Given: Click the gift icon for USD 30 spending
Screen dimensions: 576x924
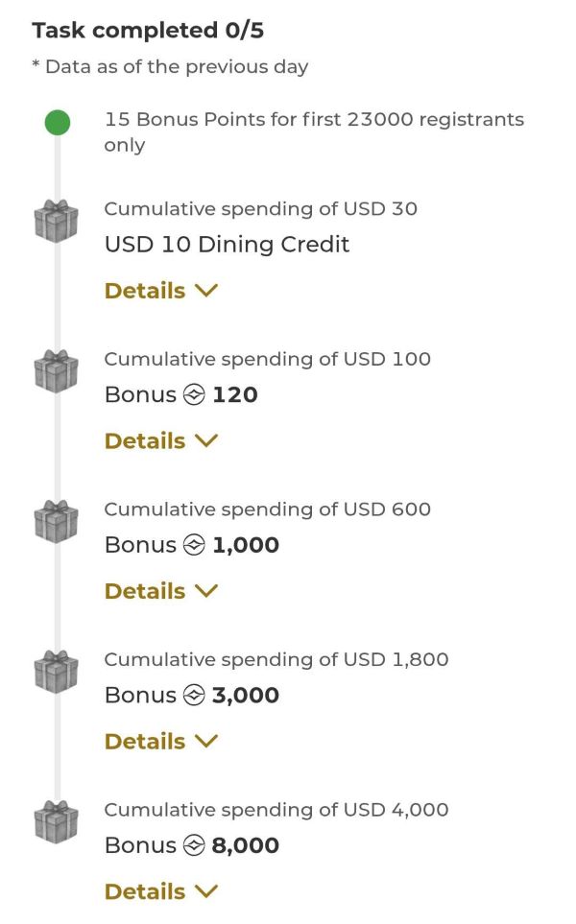Looking at the screenshot, I should pyautogui.click(x=57, y=221).
